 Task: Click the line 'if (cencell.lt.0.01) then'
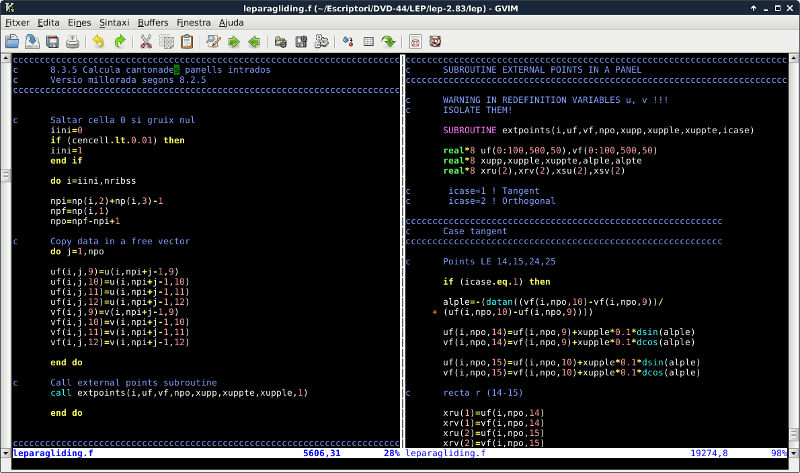[117, 140]
